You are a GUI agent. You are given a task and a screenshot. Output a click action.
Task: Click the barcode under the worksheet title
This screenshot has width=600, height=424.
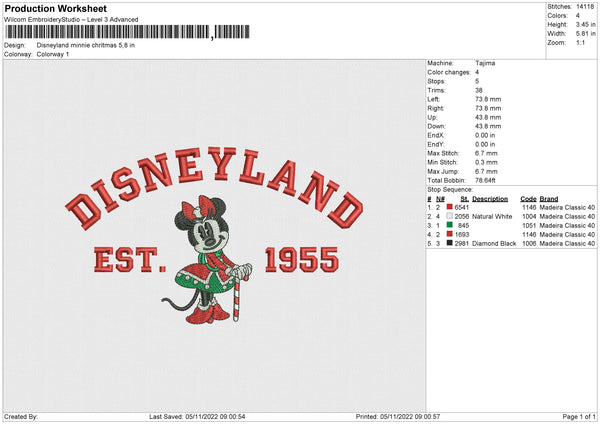127,32
